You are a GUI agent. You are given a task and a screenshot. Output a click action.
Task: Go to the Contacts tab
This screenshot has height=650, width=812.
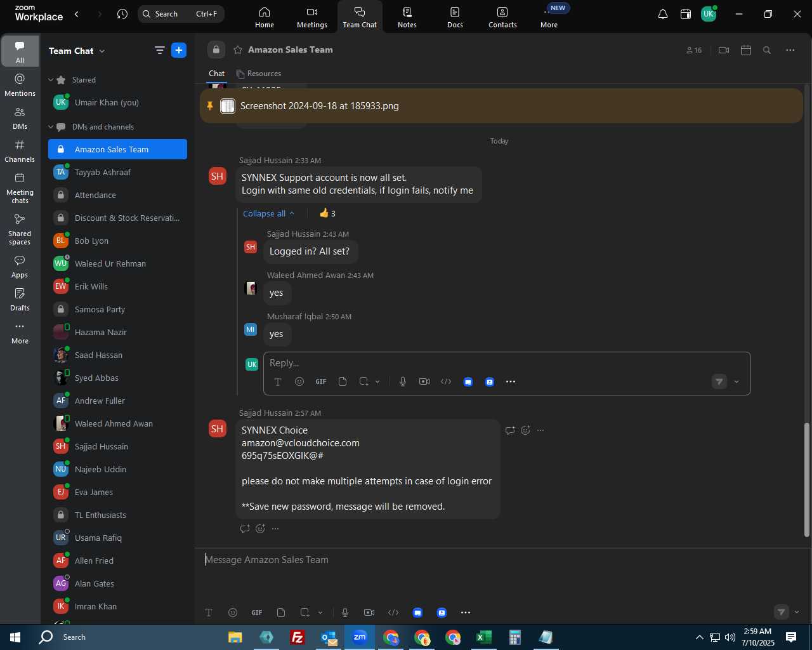(502, 17)
